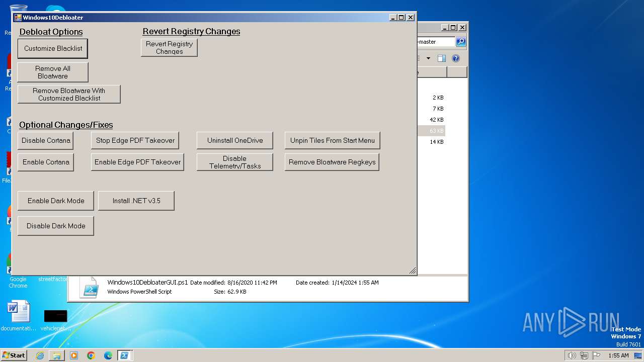Viewport: 644px width, 362px height.
Task: Click the volume speaker tray icon
Action: coord(572,355)
